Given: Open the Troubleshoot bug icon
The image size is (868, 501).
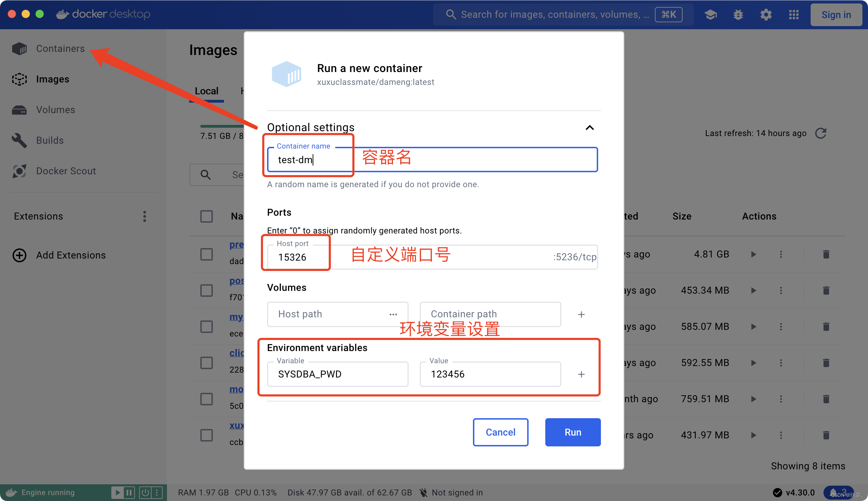Looking at the screenshot, I should click(x=738, y=15).
